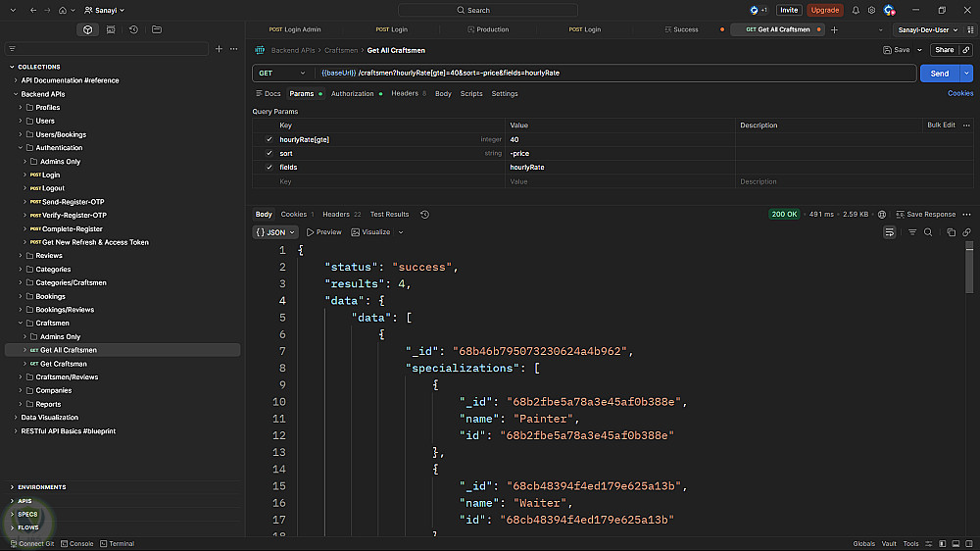Open the Environments sidebar icon
This screenshot has height=551, width=980.
tap(111, 29)
